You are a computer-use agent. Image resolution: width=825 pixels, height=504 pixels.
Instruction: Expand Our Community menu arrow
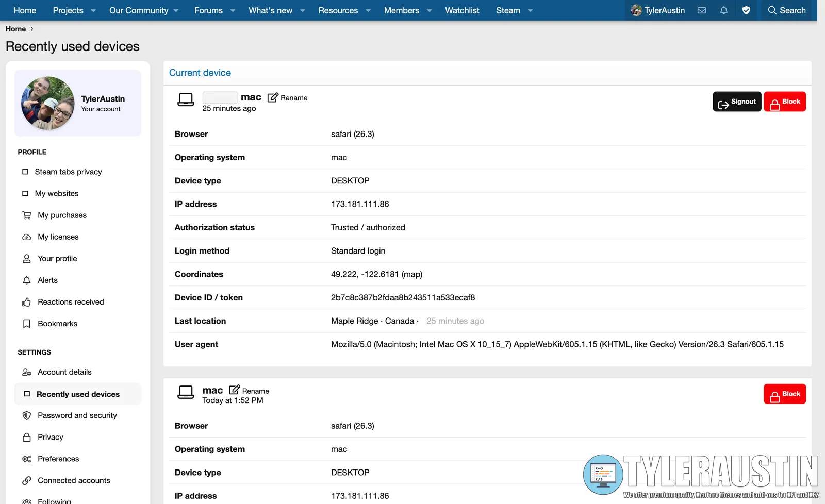point(176,10)
